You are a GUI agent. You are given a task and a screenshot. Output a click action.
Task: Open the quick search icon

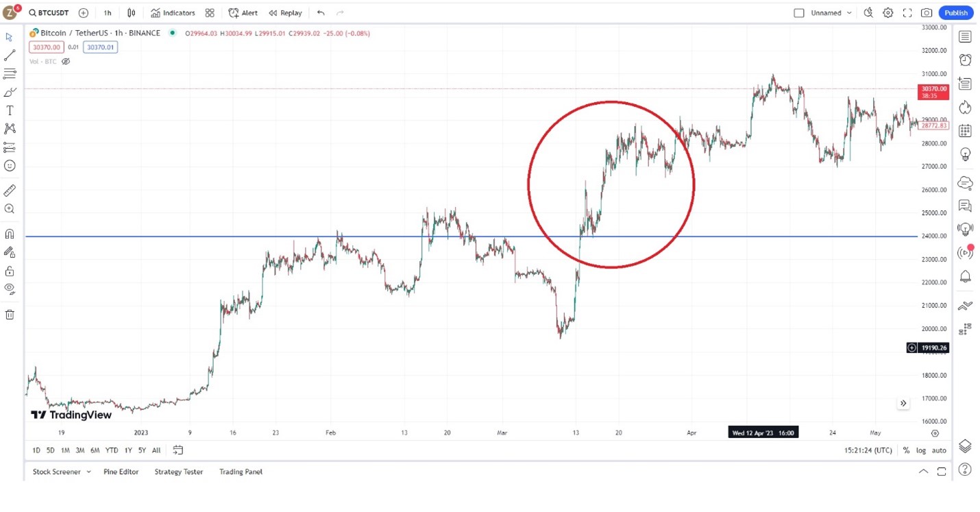pos(868,13)
